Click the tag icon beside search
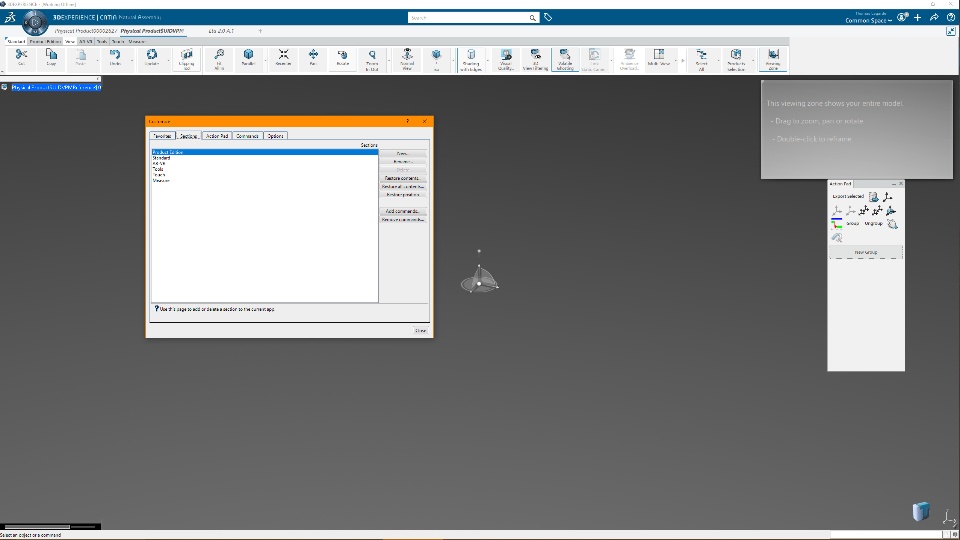The height and width of the screenshot is (540, 960). coord(548,18)
